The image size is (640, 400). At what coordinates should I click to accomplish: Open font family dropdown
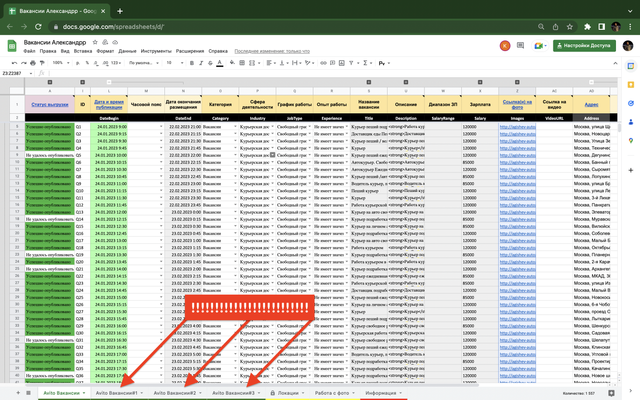point(143,63)
